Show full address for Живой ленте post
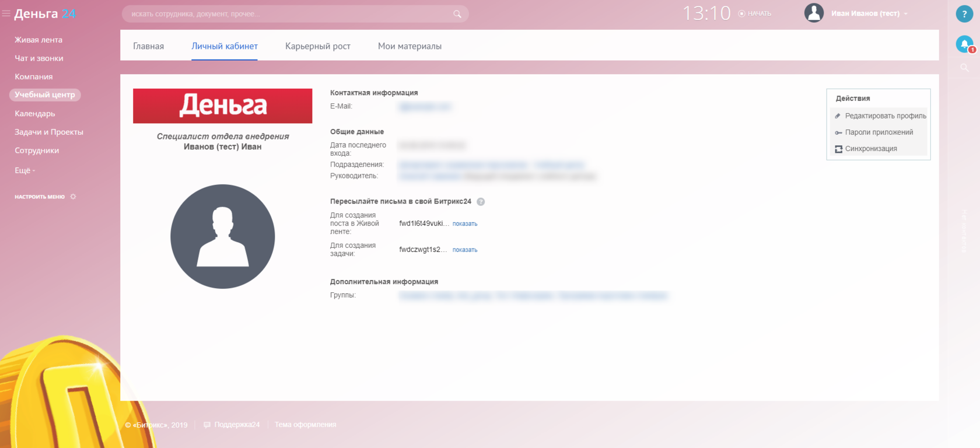980x448 pixels. (465, 223)
